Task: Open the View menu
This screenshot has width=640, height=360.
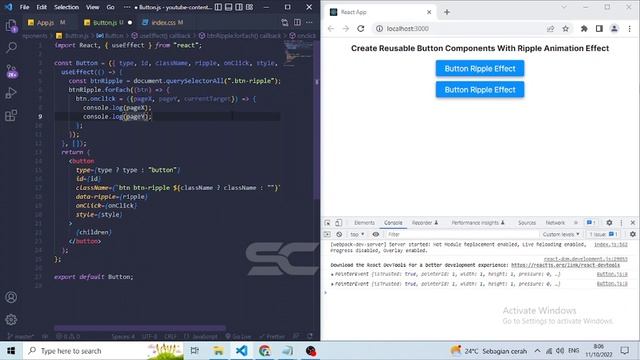Action: [x=93, y=7]
